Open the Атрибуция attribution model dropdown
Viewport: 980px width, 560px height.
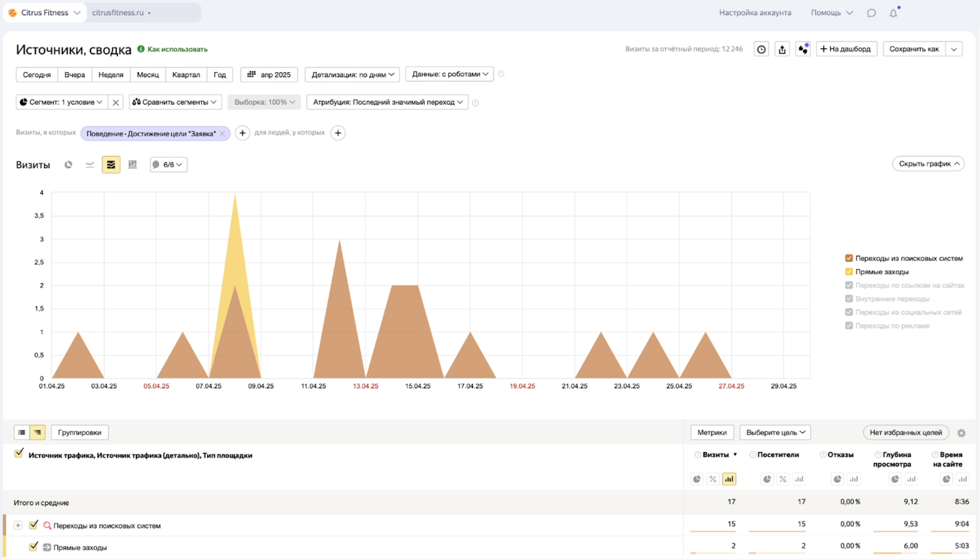(387, 102)
